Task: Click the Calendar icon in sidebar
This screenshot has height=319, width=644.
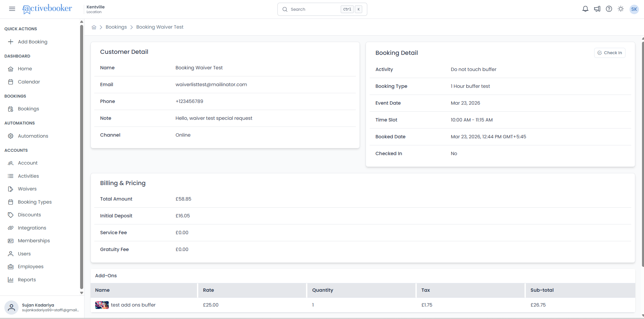Action: (x=11, y=82)
